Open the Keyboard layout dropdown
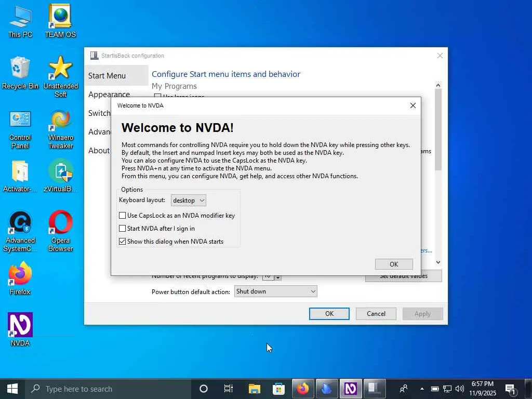Screen dimensions: 532x399 click(x=188, y=201)
